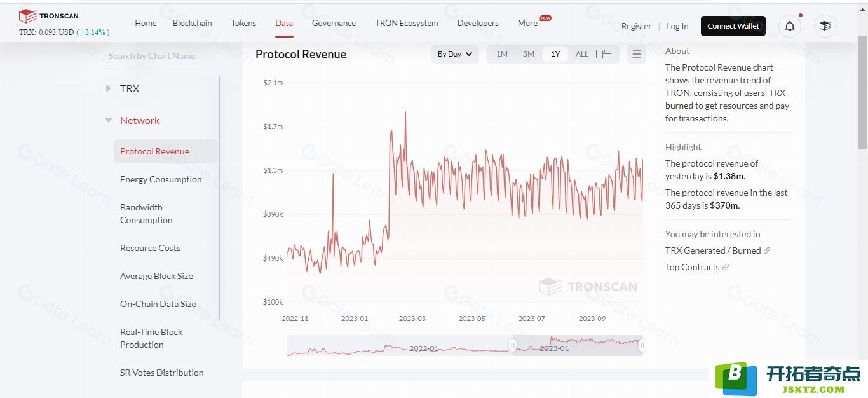Click the TRONSCAN logo

pyautogui.click(x=49, y=16)
